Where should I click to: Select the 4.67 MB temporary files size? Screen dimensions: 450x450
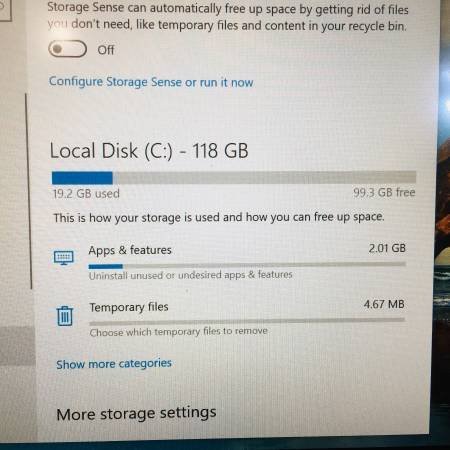point(384,304)
